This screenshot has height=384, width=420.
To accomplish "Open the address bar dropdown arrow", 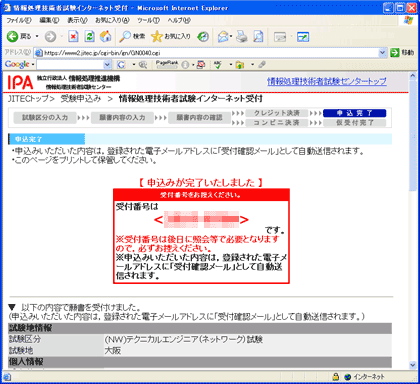I will pyautogui.click(x=382, y=52).
